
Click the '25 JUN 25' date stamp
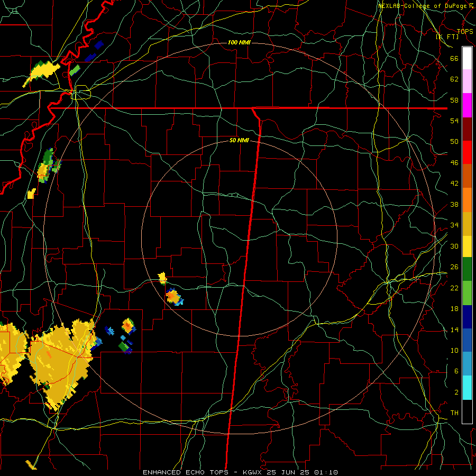289,472
